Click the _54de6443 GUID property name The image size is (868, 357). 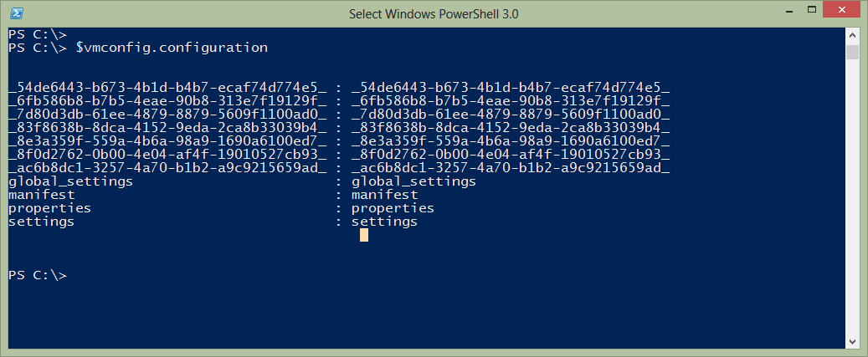point(167,87)
